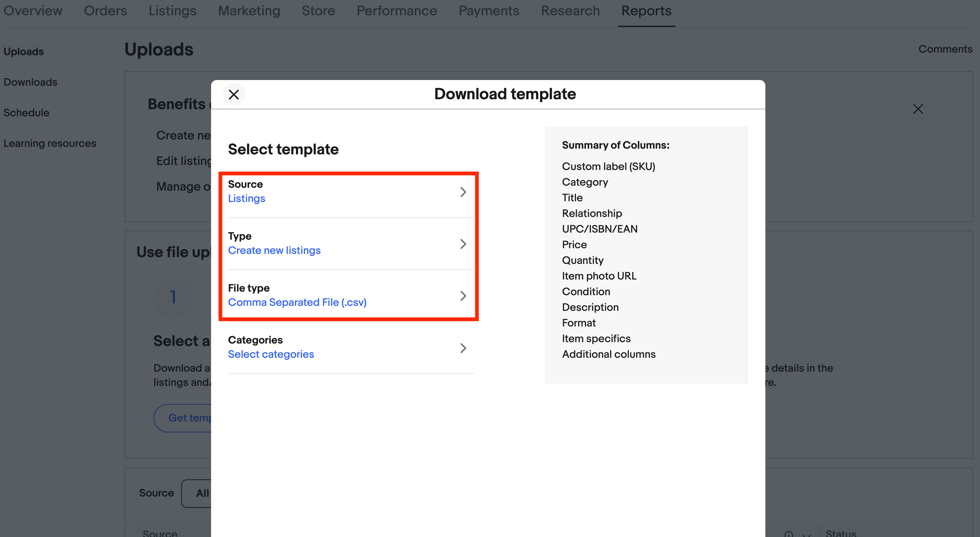This screenshot has width=980, height=537.
Task: Open Uploads in the left sidebar
Action: click(23, 52)
